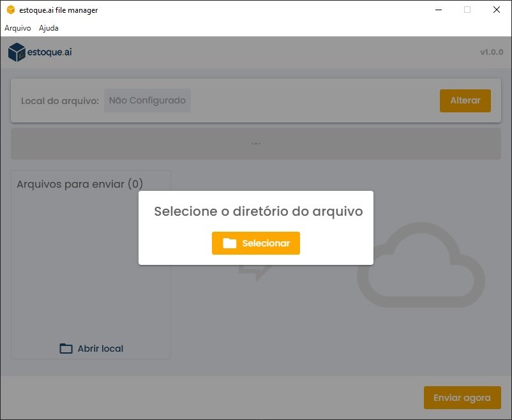The image size is (512, 420).
Task: Click the Selecionar folder button
Action: point(255,243)
